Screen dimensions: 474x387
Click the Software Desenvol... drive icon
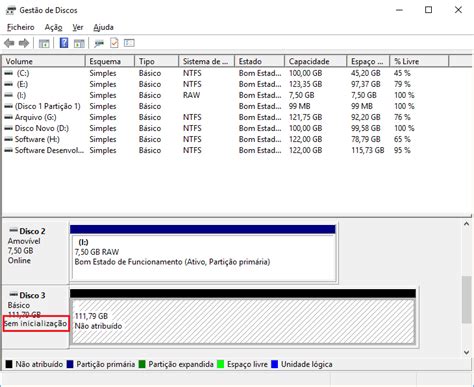[8, 150]
